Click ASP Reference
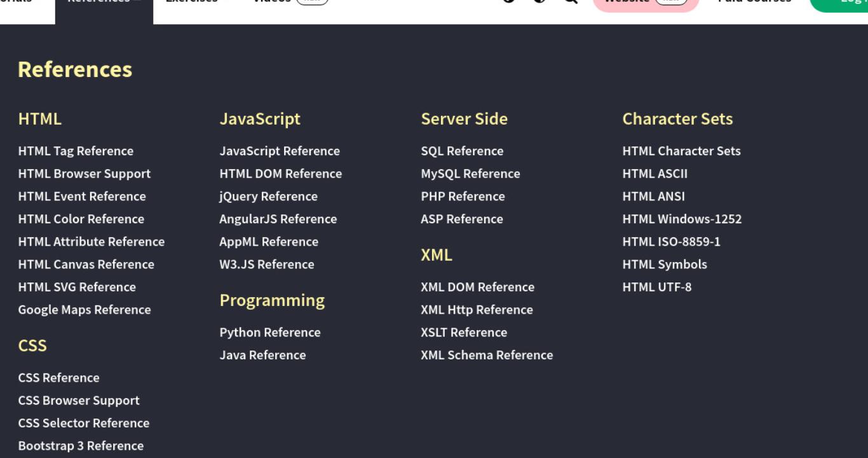The height and width of the screenshot is (458, 868). click(462, 219)
